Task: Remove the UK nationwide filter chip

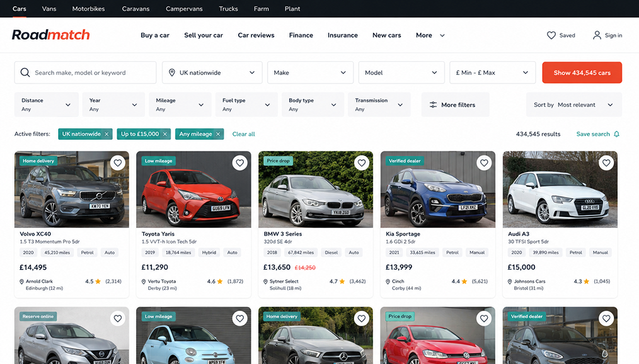Action: coord(106,134)
